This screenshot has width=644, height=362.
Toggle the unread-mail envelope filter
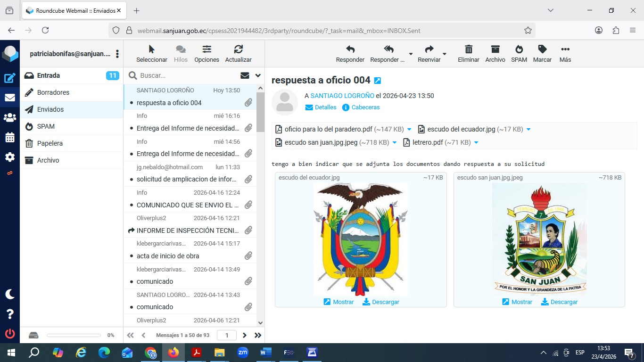pos(245,75)
